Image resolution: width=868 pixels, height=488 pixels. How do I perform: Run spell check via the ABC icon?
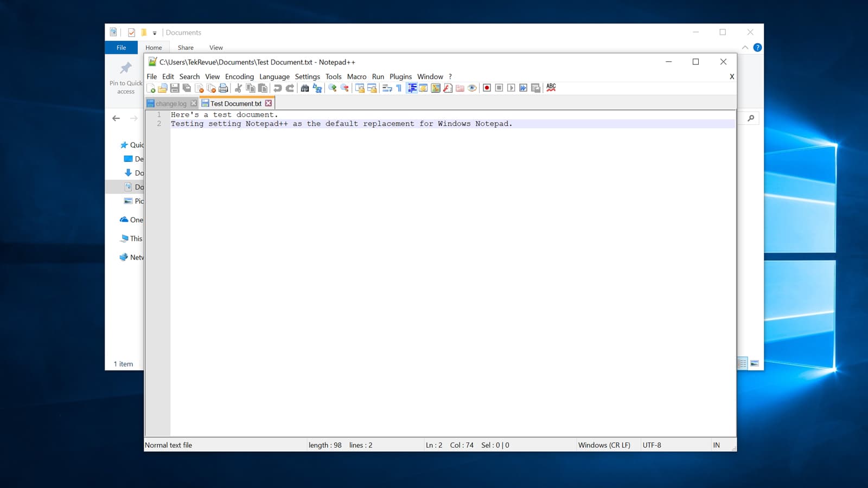(x=551, y=88)
